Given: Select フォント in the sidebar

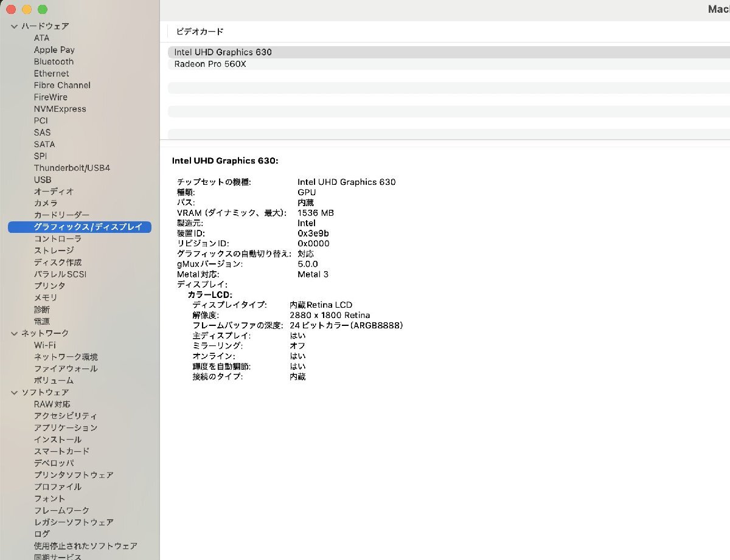Looking at the screenshot, I should (x=50, y=499).
